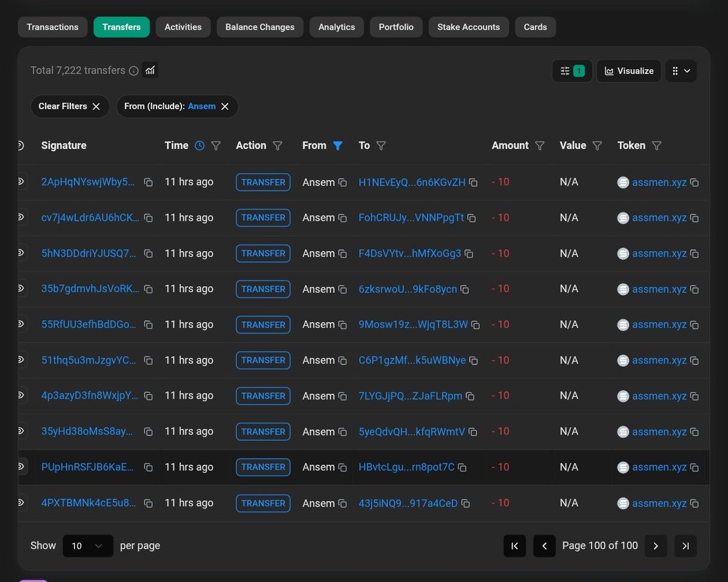
Task: Remove the From (Include) Ansem filter chip
Action: click(x=224, y=106)
